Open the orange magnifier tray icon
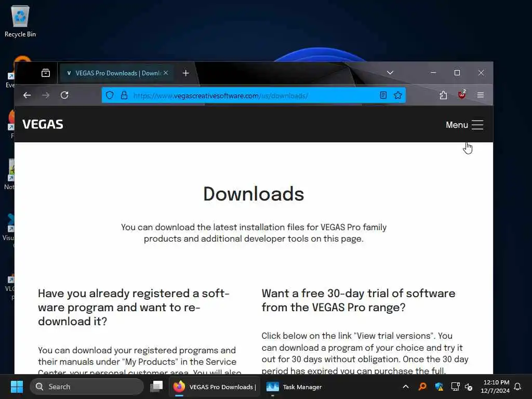This screenshot has height=399, width=532. (422, 387)
